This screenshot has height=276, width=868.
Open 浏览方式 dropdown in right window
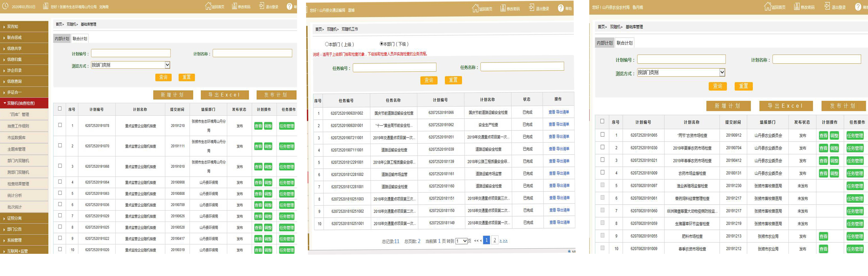(x=681, y=72)
